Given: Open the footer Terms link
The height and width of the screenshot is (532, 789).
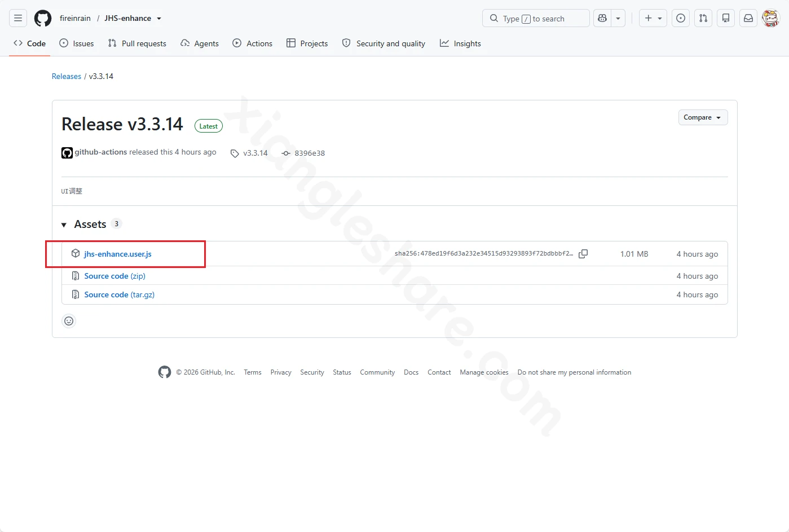Looking at the screenshot, I should [253, 372].
